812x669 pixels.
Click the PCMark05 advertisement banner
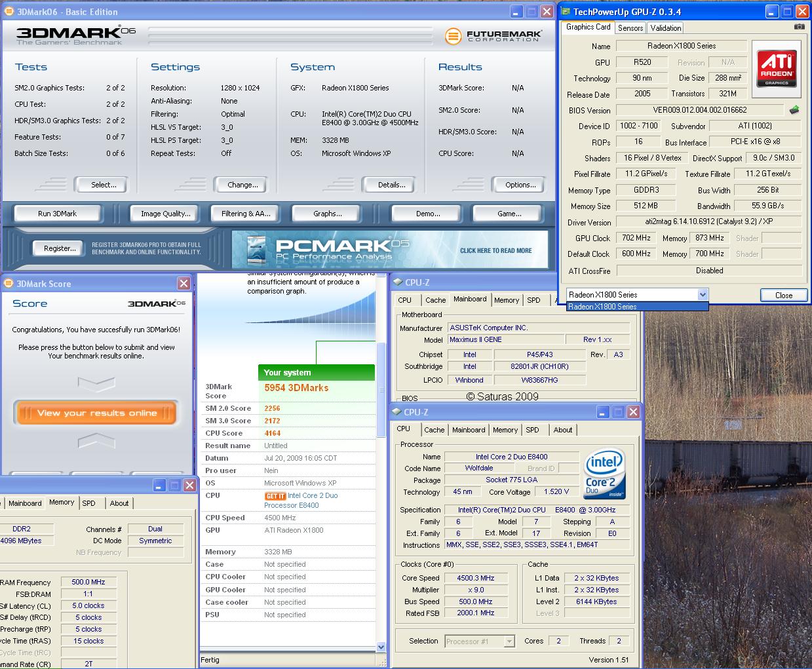tap(389, 249)
